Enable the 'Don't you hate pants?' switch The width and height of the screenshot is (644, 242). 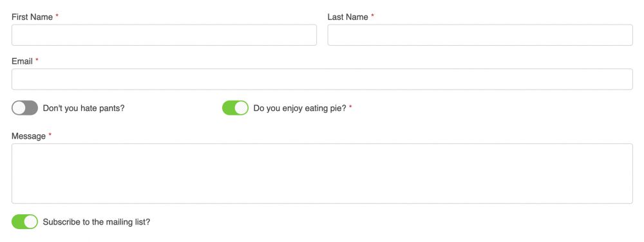24,108
